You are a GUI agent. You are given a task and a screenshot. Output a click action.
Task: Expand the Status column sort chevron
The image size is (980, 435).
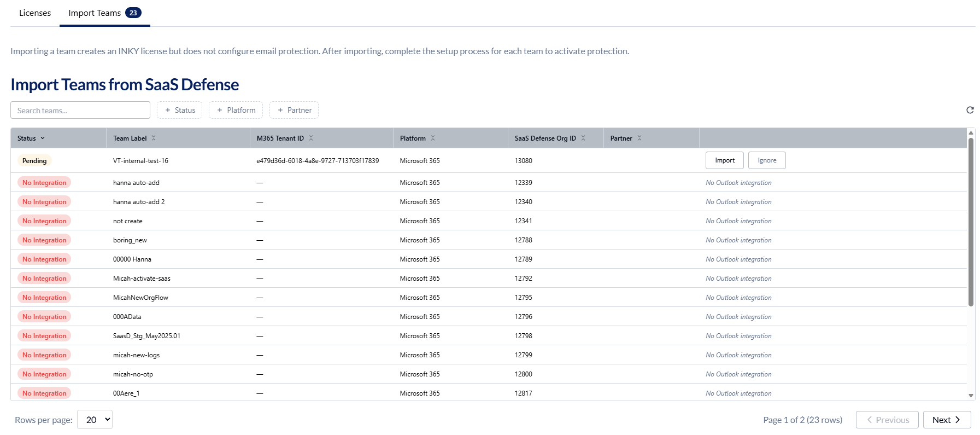(43, 138)
